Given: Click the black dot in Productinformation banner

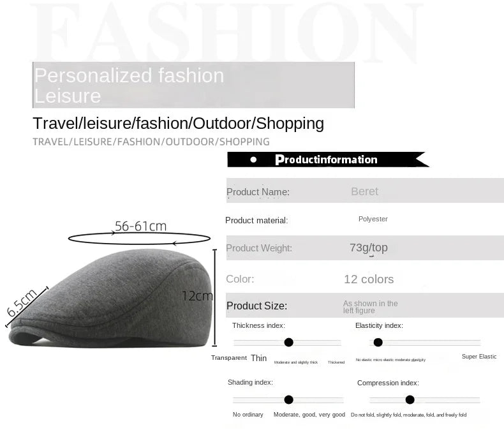Looking at the screenshot, I should point(253,159).
